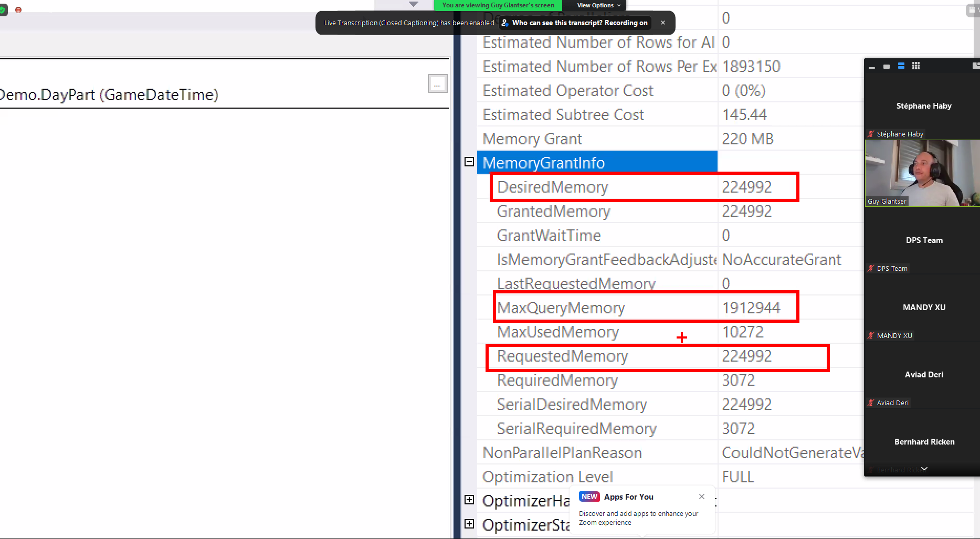Dismiss the Live Transcription notification
The width and height of the screenshot is (980, 539).
(663, 23)
